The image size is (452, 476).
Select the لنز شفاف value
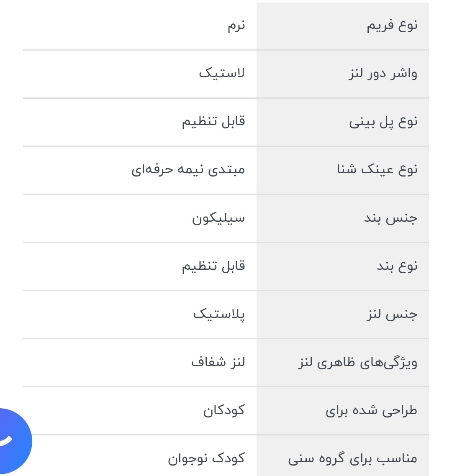pyautogui.click(x=218, y=362)
